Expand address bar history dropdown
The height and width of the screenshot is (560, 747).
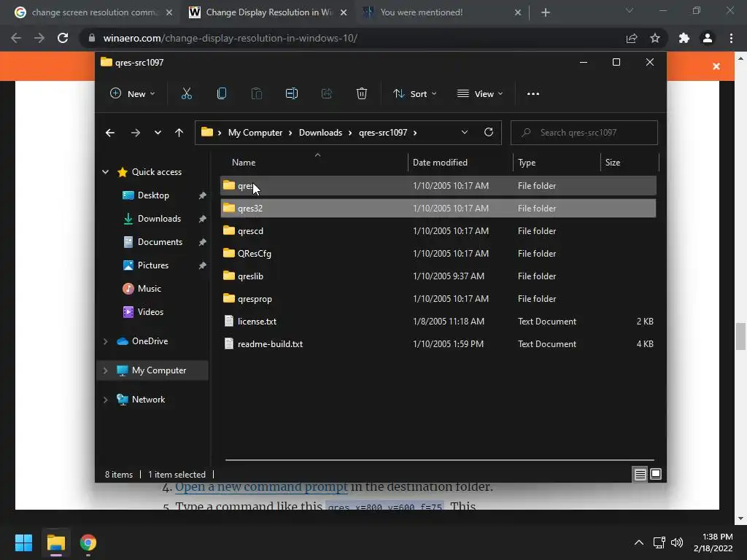[465, 133]
